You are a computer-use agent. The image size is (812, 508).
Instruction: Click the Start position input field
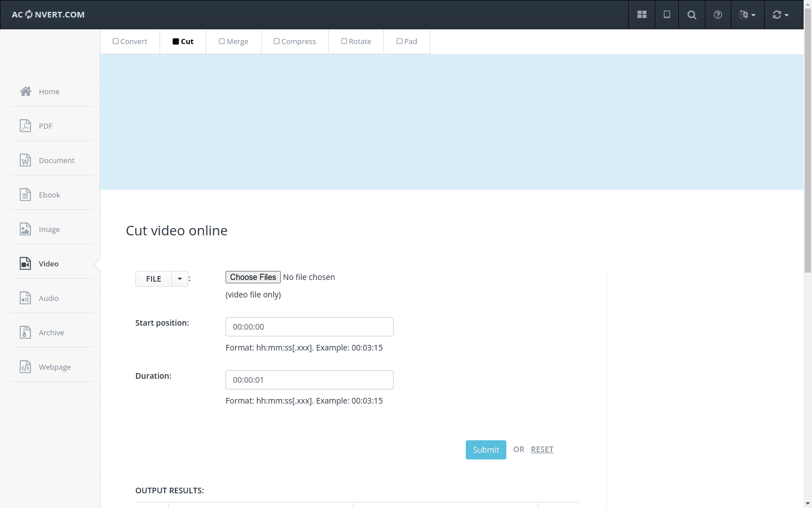coord(309,327)
